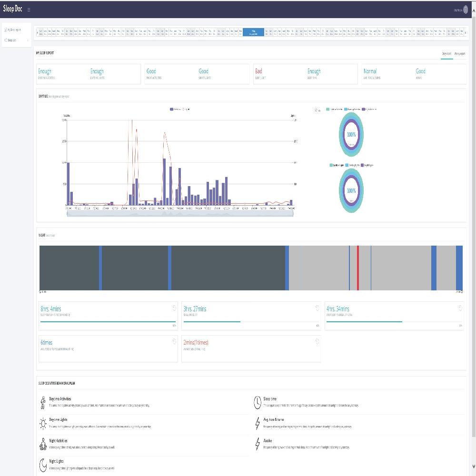This screenshot has width=476, height=476.
Task: Select the Daily report tab
Action: pyautogui.click(x=446, y=54)
